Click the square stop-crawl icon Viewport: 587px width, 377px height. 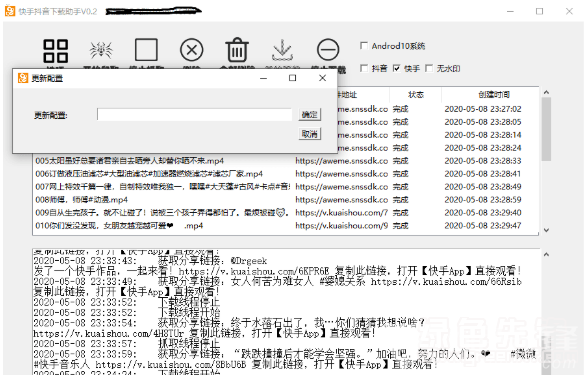pyautogui.click(x=146, y=49)
